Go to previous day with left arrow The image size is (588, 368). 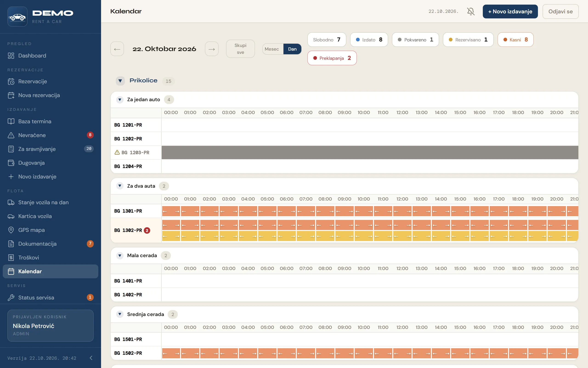coord(117,49)
